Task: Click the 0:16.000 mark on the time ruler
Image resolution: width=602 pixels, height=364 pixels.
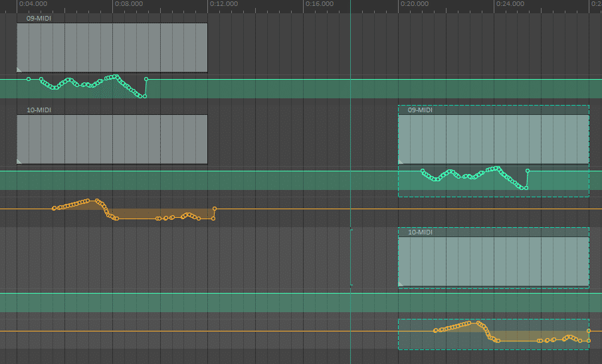Action: pyautogui.click(x=320, y=4)
